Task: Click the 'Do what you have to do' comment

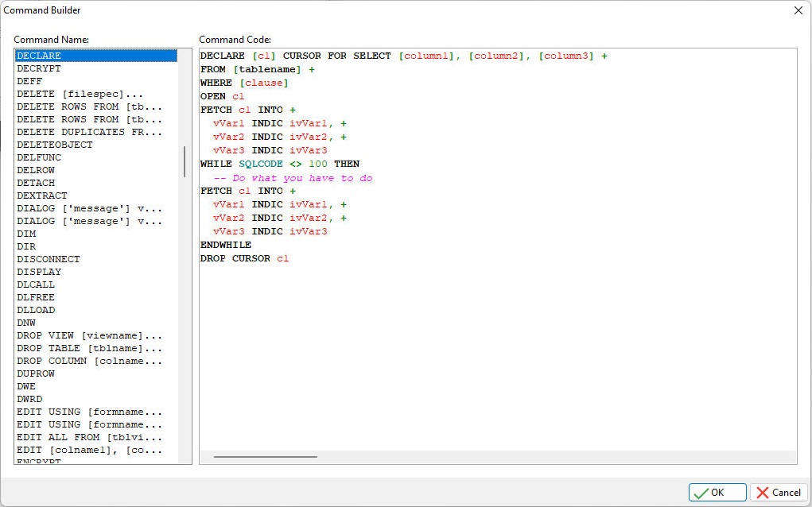Action: [293, 178]
